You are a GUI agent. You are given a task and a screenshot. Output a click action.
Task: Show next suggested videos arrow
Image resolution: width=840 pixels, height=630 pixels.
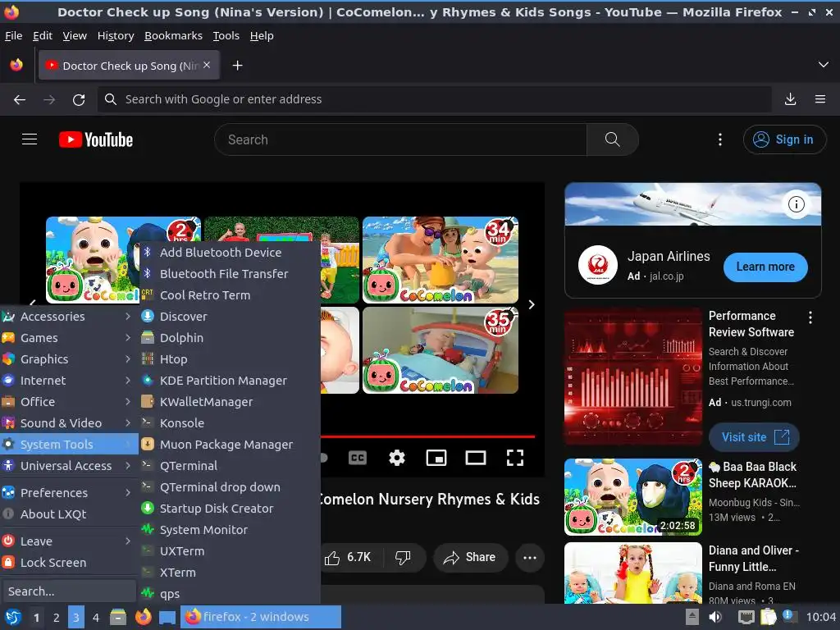(x=532, y=304)
